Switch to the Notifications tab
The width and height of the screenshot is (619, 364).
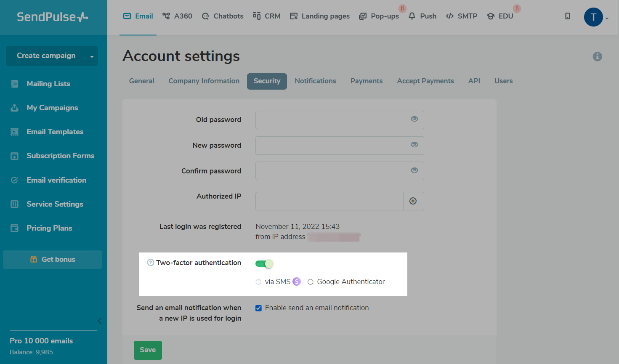(x=315, y=81)
